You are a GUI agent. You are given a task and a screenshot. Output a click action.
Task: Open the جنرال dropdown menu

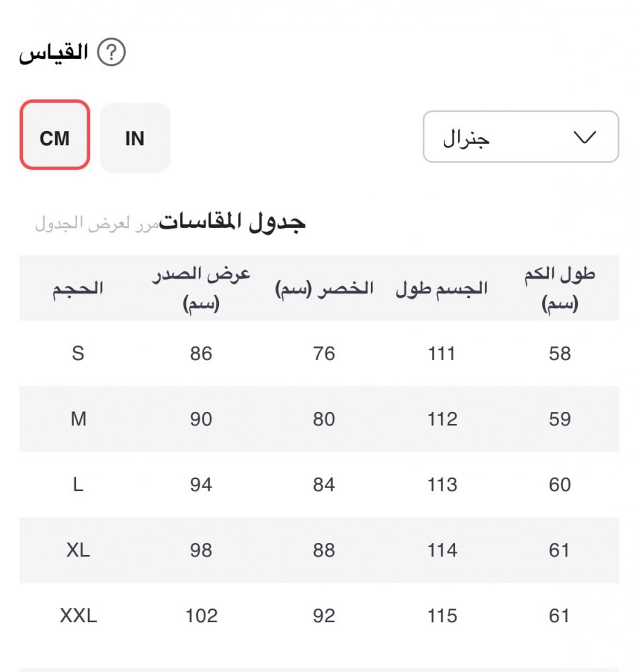(x=520, y=137)
